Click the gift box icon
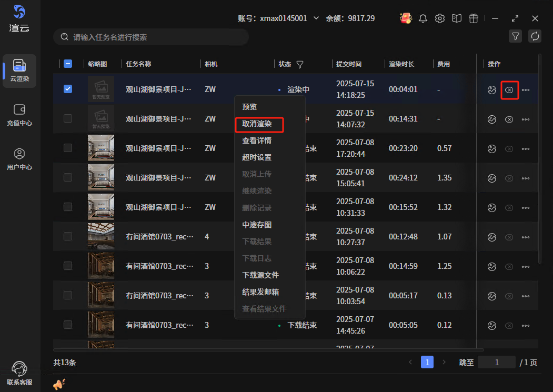The height and width of the screenshot is (392, 553). 474,18
